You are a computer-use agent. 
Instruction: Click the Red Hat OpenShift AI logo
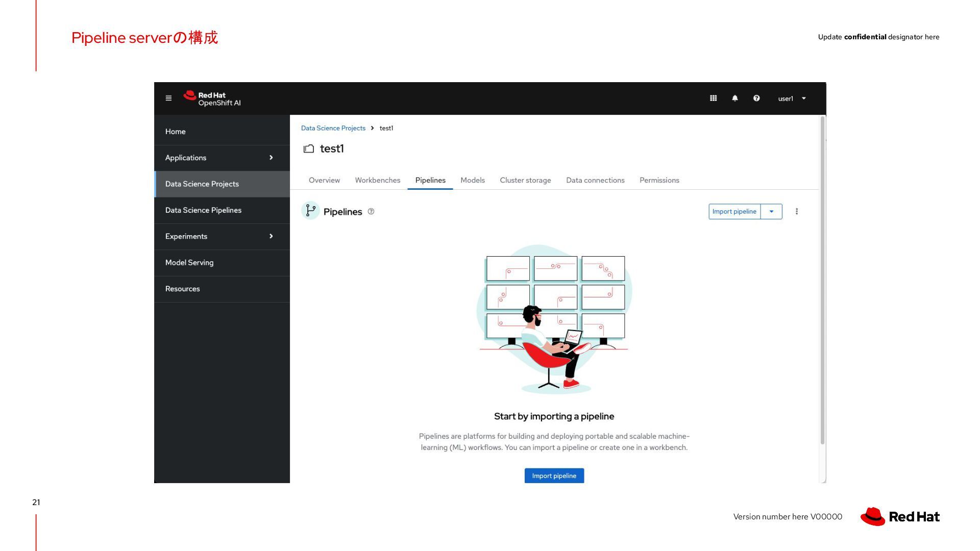212,98
